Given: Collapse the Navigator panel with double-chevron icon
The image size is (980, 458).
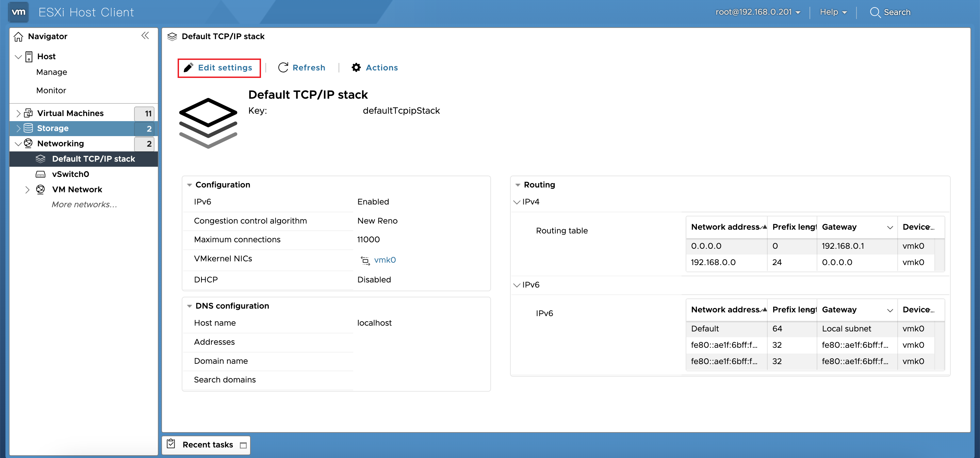Looking at the screenshot, I should pos(145,35).
